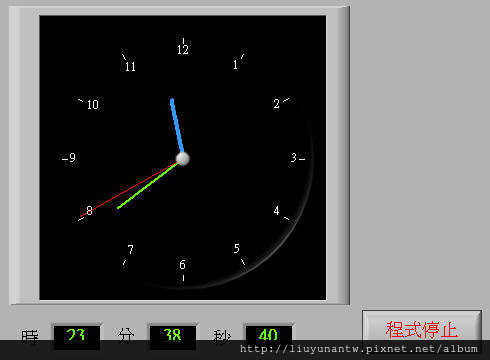Click the 時 hour label
The width and height of the screenshot is (490, 360).
pyautogui.click(x=30, y=337)
